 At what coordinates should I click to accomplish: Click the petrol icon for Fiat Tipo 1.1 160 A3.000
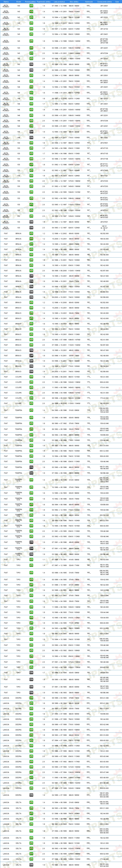(31, 560)
